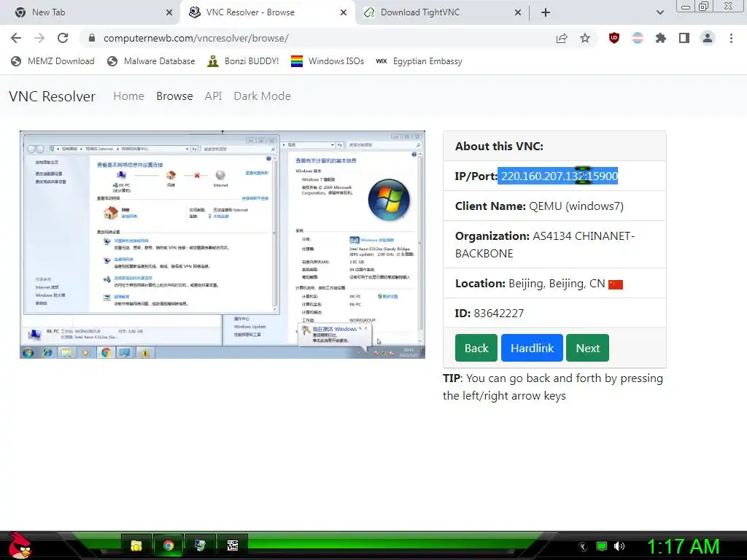Go back using browser back arrow
The image size is (747, 560).
[x=16, y=38]
